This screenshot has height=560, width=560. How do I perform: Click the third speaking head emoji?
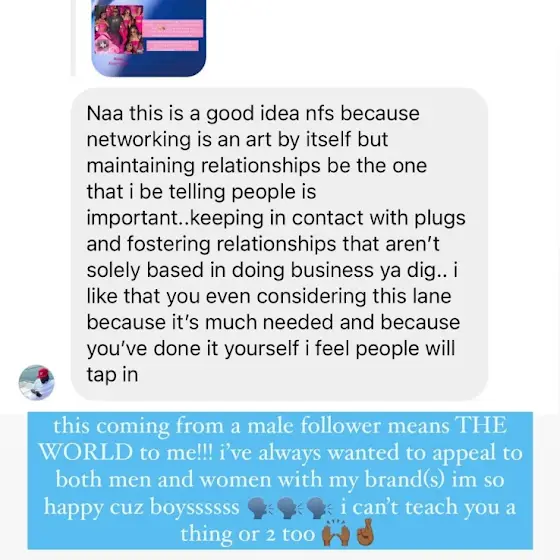pyautogui.click(x=319, y=508)
